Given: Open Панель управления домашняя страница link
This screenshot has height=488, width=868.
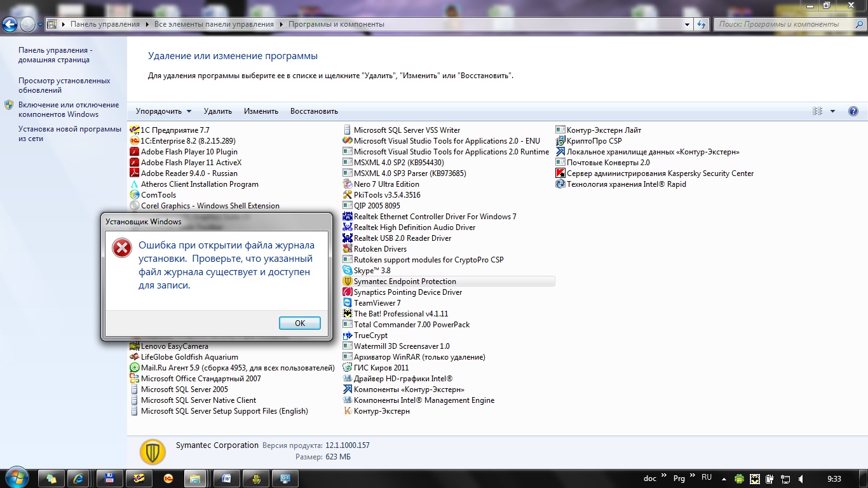Looking at the screenshot, I should click(x=55, y=55).
